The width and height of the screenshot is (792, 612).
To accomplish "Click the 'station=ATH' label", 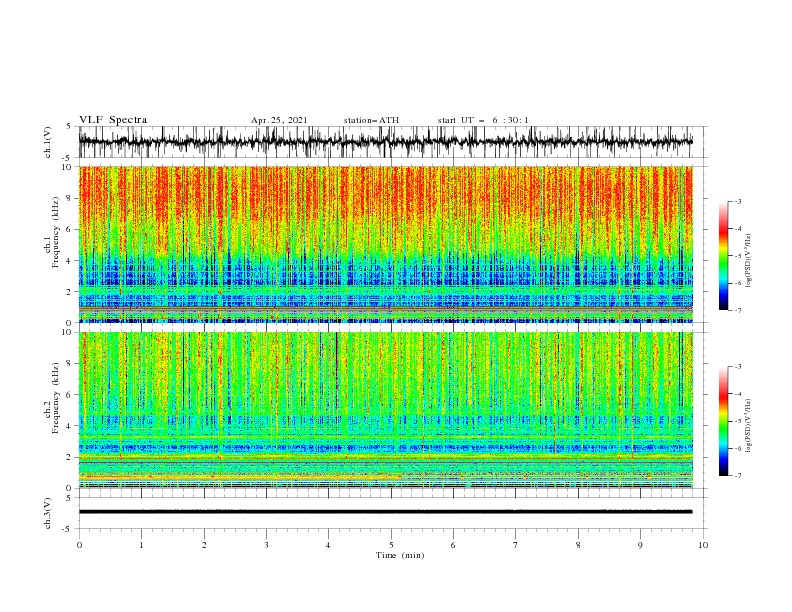I will [371, 120].
